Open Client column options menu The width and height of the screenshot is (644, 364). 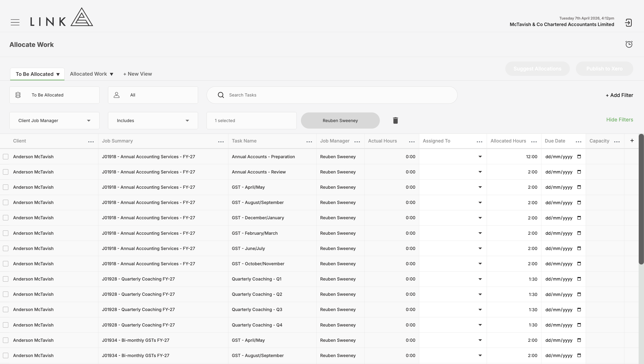pos(91,142)
